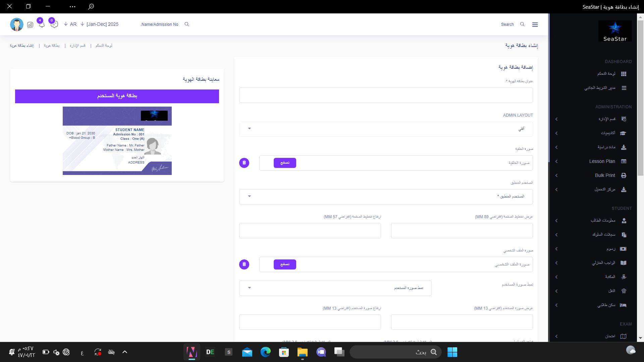Open the المستخدم المنطبق dropdown
The height and width of the screenshot is (362, 644).
386,196
